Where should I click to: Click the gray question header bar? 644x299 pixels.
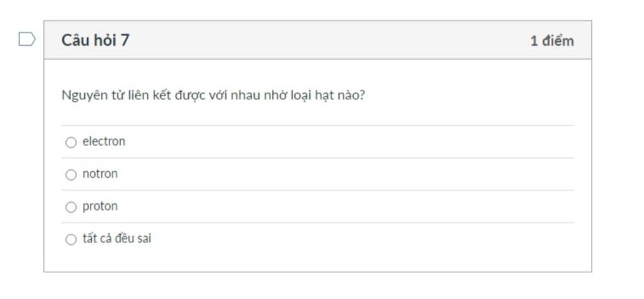point(318,40)
